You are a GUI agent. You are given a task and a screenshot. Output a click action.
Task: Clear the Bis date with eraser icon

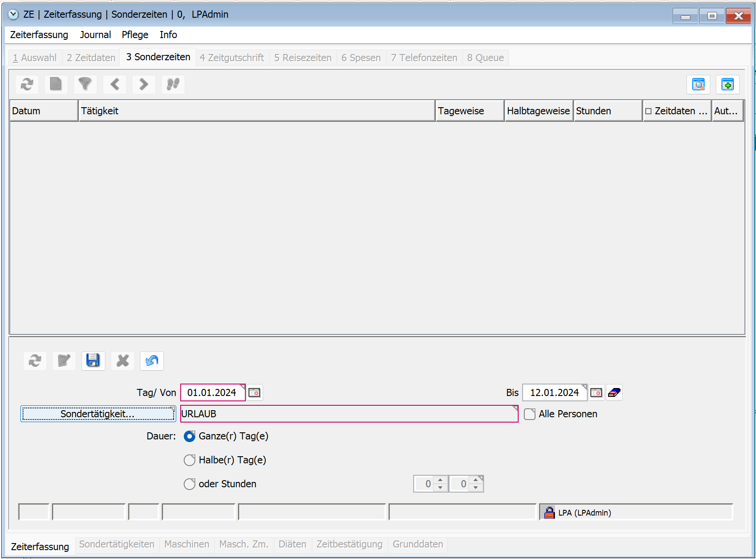(614, 393)
